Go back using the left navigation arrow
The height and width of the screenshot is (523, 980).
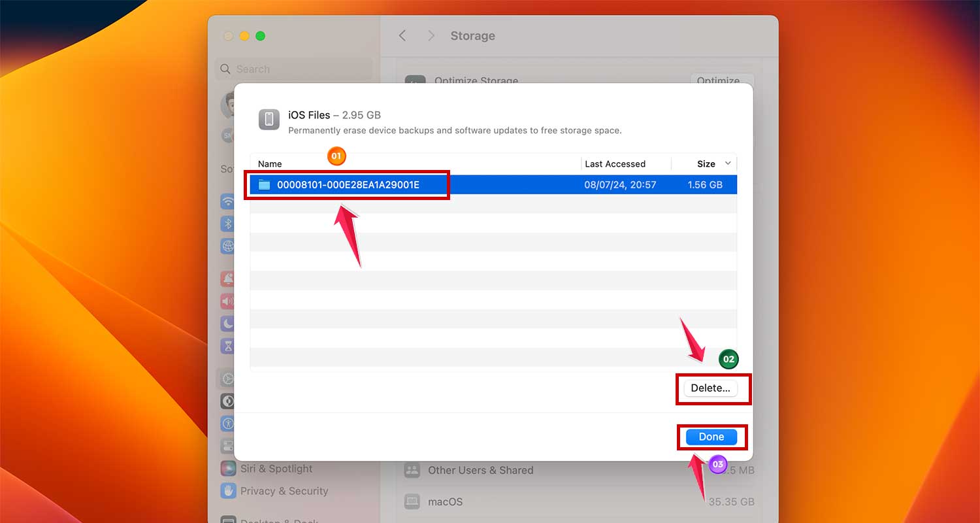coord(402,36)
